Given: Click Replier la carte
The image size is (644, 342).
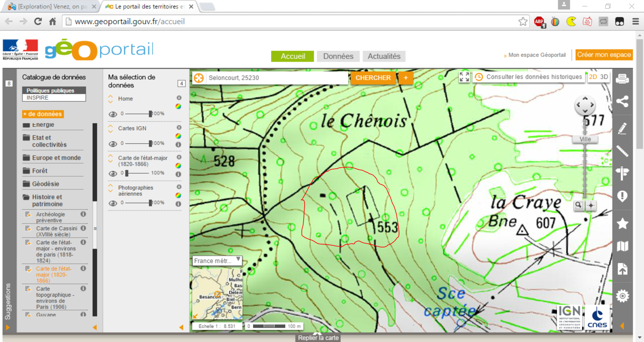Looking at the screenshot, I should [318, 337].
